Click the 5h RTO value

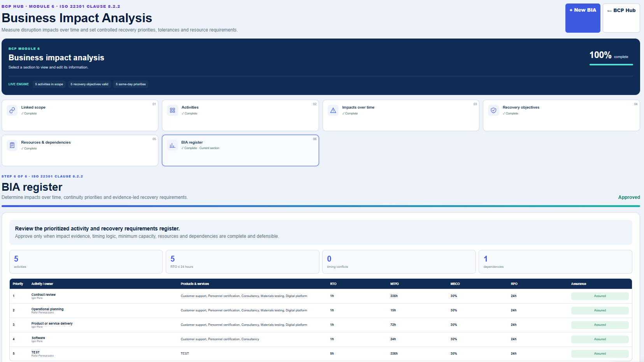[332, 354]
